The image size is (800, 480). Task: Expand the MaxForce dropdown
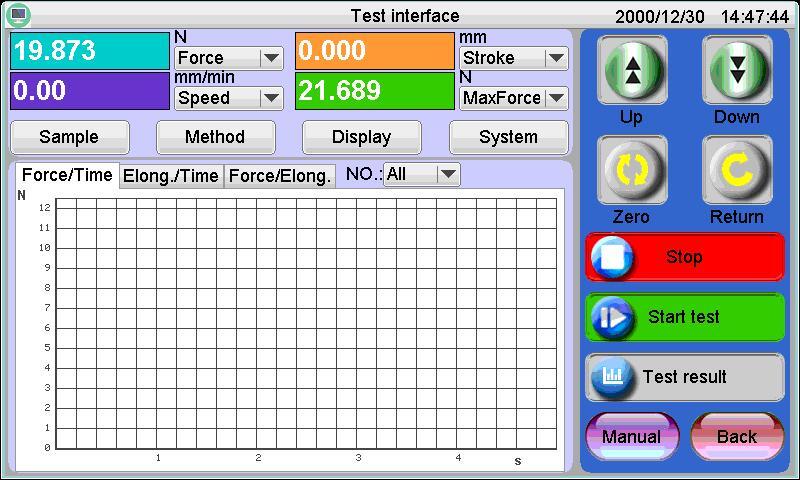[x=556, y=98]
